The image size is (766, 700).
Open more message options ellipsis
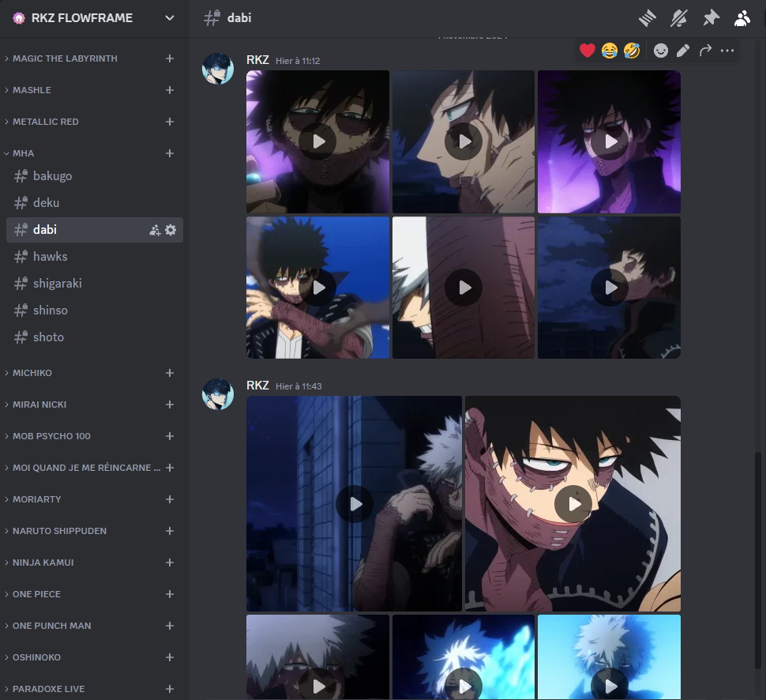point(727,51)
